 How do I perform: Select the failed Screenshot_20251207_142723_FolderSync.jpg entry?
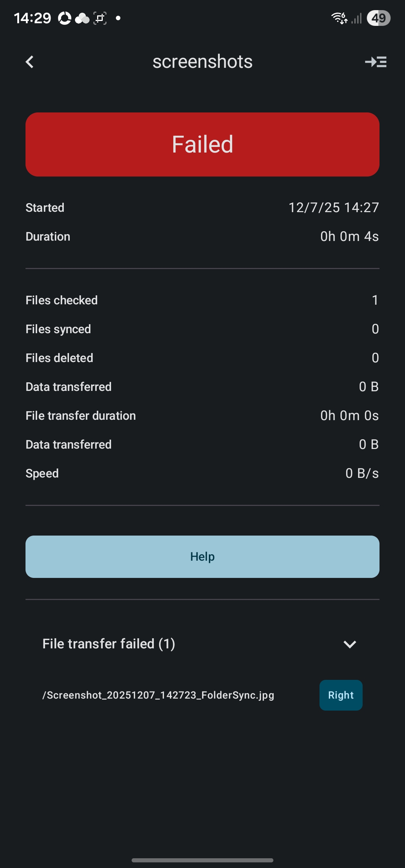(158, 695)
